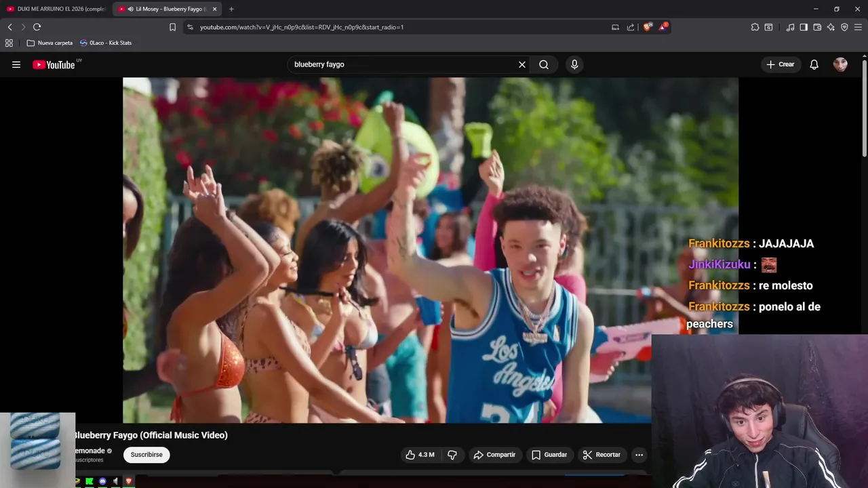Click Frankitozzs 'JAJAJAJA' chat message
The width and height of the screenshot is (868, 488).
[751, 243]
